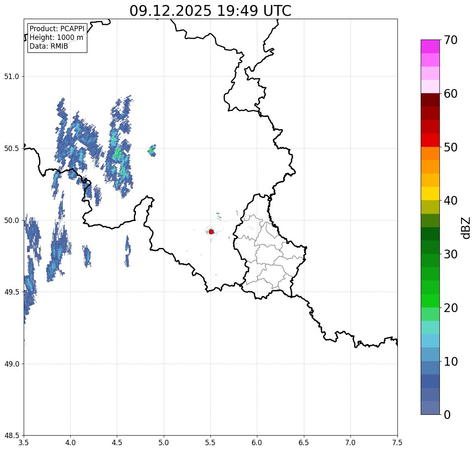Click the orange swatch just below 50
The image size is (476, 451).
[430, 154]
